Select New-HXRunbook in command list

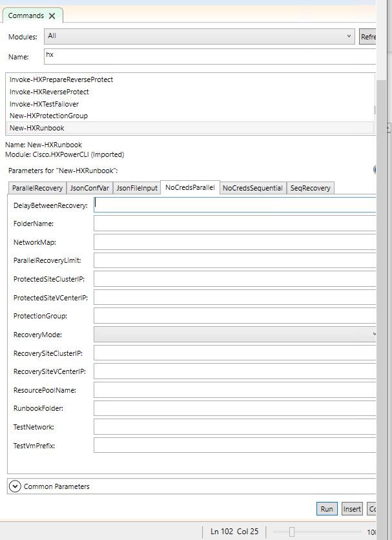pyautogui.click(x=190, y=128)
